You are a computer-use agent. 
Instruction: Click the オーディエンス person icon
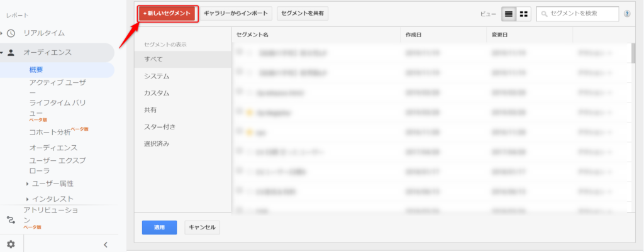[11, 53]
